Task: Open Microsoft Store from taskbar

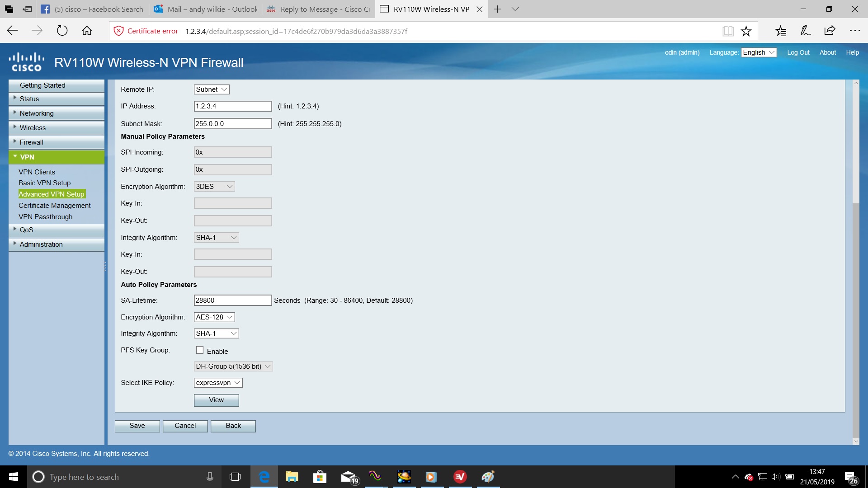Action: 320,477
